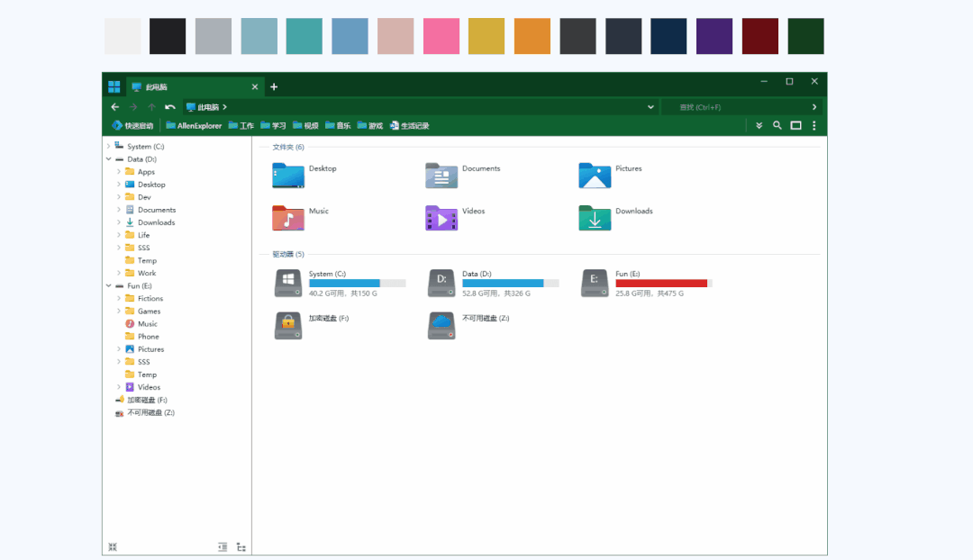This screenshot has height=560, width=973.
Task: Open the Documents folder in main pane
Action: coord(441,175)
